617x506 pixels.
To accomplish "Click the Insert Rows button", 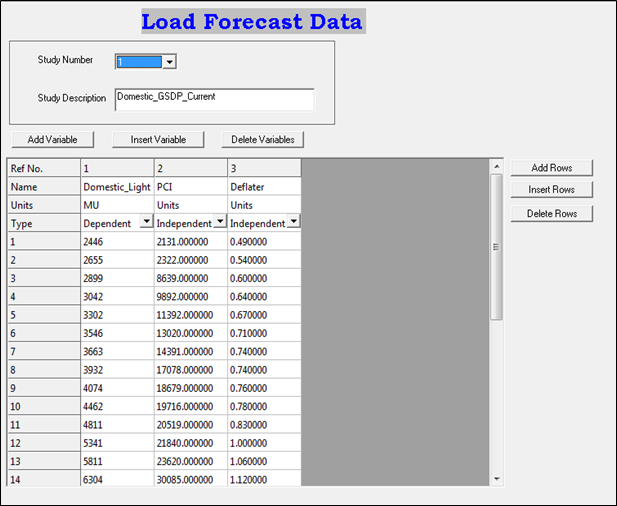I will click(552, 190).
